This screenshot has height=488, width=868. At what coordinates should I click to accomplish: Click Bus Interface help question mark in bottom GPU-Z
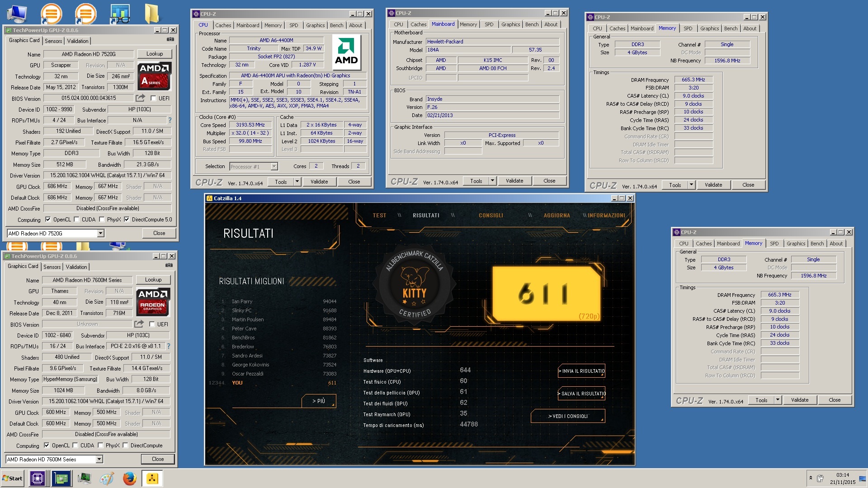169,346
